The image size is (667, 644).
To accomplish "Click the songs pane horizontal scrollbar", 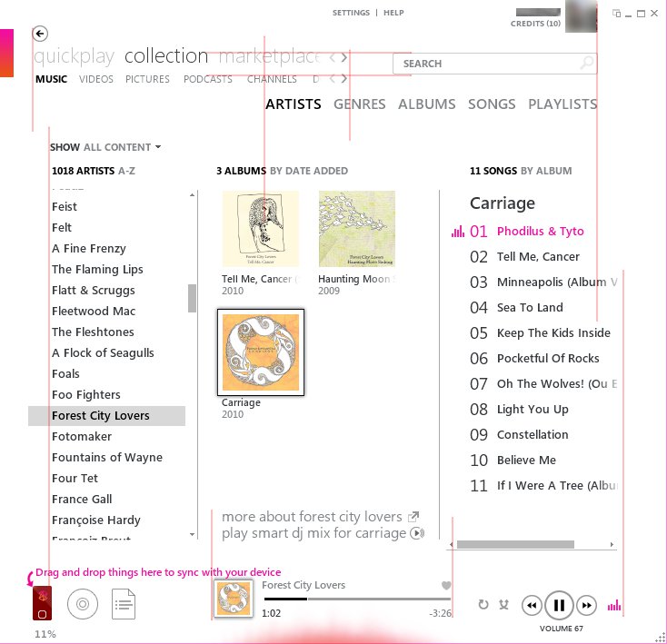I will pyautogui.click(x=515, y=544).
